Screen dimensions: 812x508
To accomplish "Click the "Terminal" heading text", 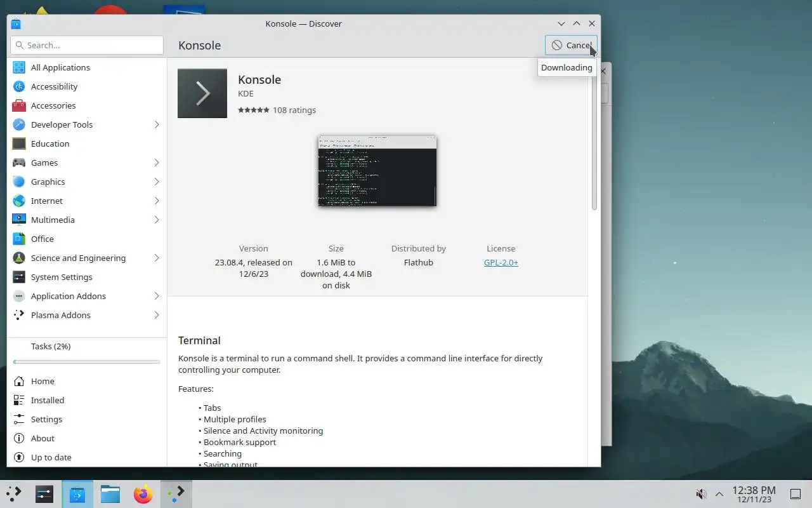I will coord(199,340).
